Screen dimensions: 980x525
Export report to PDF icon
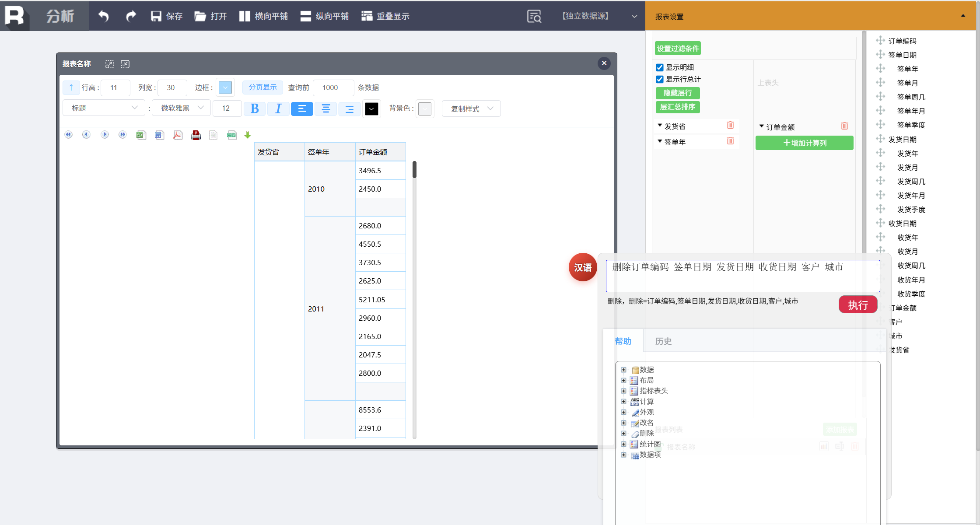pos(177,135)
